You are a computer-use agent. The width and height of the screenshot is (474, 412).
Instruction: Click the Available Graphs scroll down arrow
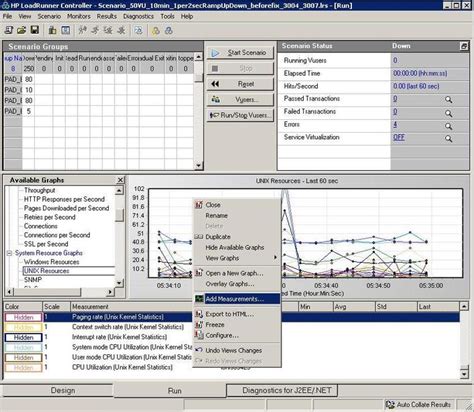119,283
